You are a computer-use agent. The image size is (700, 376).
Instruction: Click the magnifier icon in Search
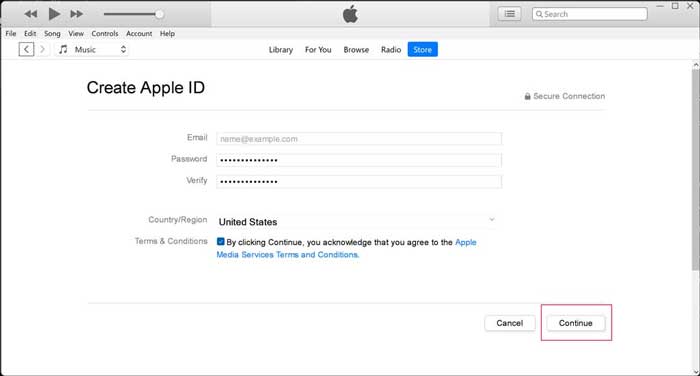(539, 14)
